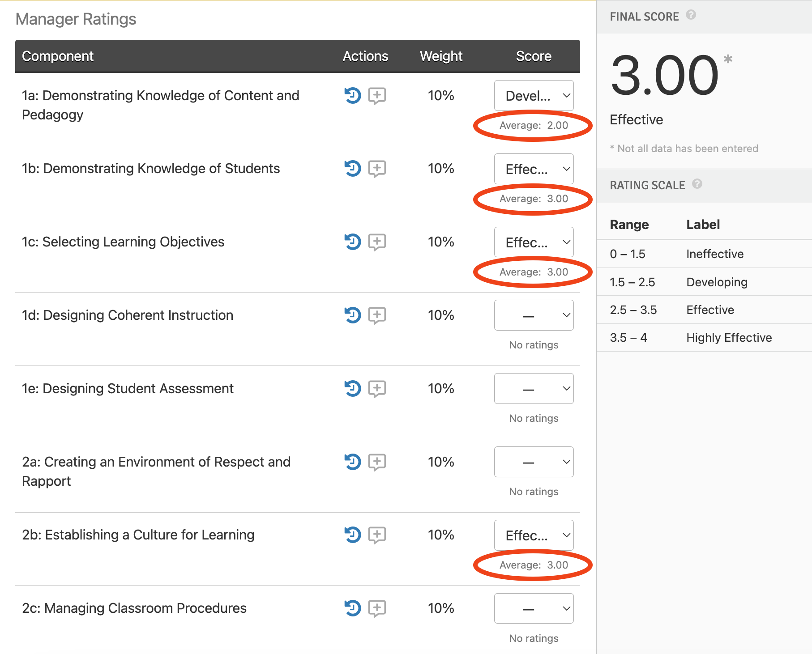Open history for 2b Culture for Learning
The image size is (812, 654).
point(352,535)
